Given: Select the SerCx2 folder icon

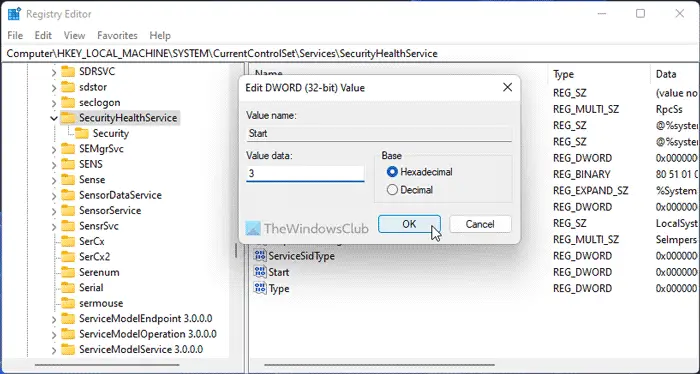Looking at the screenshot, I should pos(68,257).
